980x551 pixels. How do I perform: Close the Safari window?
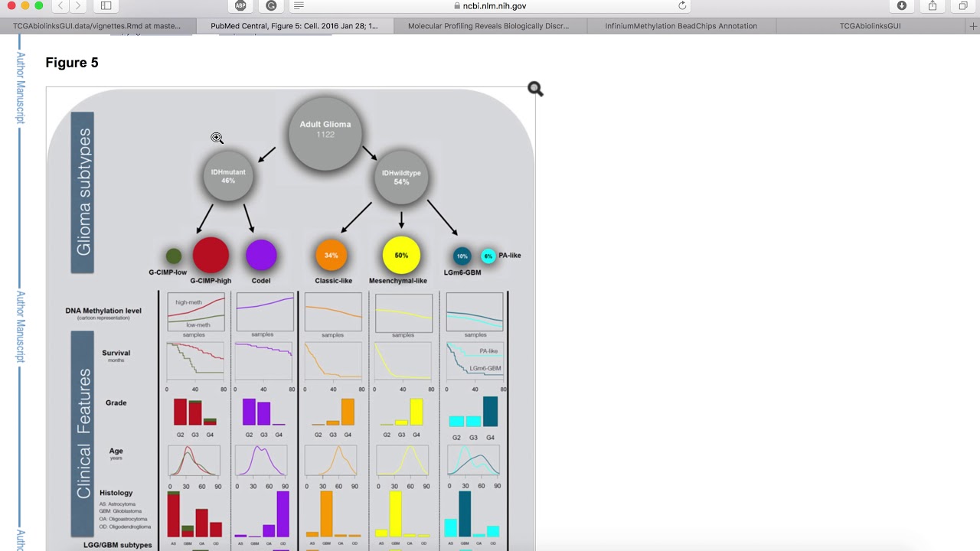pyautogui.click(x=11, y=5)
